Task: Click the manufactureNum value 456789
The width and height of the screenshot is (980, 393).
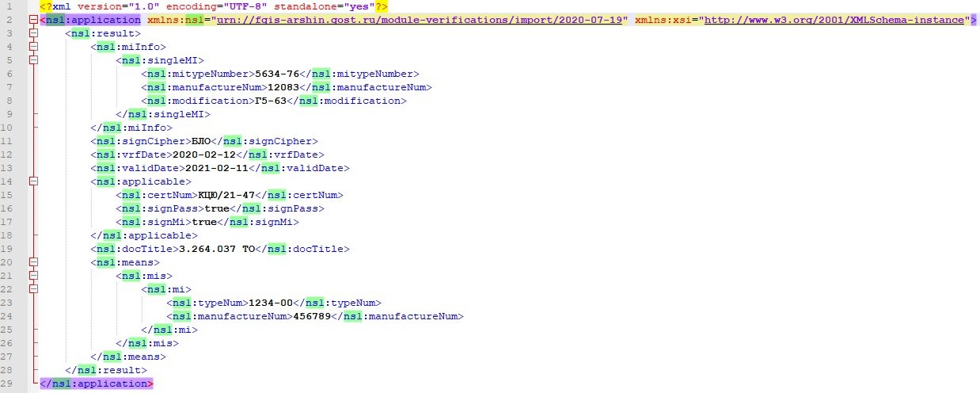Action: 313,316
